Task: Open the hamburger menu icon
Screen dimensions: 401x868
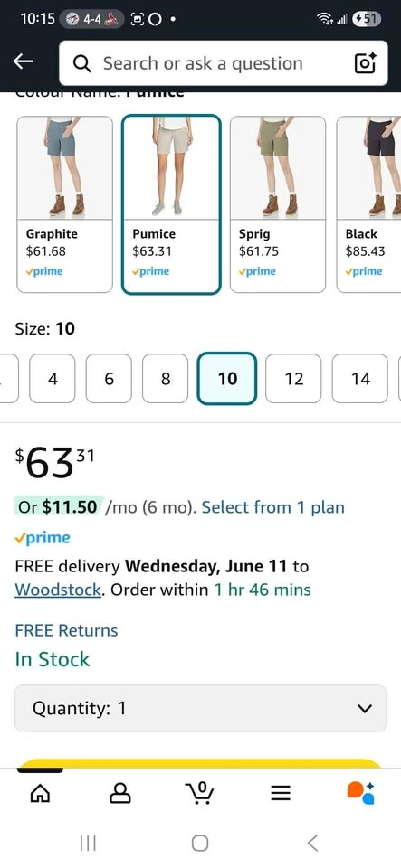Action: click(281, 794)
